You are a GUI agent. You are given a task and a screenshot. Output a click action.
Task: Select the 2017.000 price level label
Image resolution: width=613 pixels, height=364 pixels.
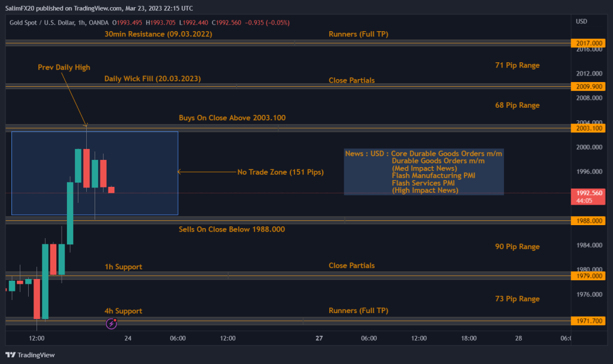(588, 43)
